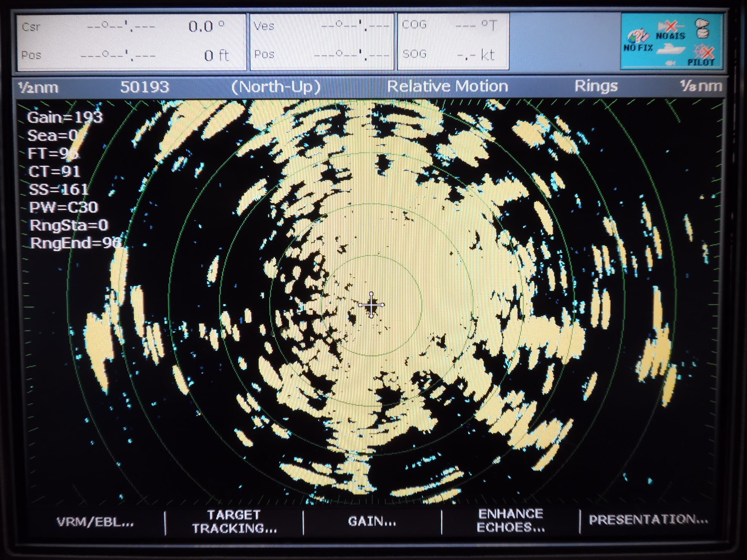Open the GAIN... soft key menu
Screen dimensions: 747x560
[x=372, y=521]
